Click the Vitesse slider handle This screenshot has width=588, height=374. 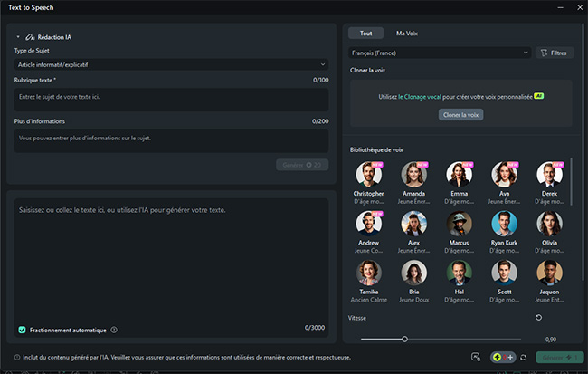405,339
